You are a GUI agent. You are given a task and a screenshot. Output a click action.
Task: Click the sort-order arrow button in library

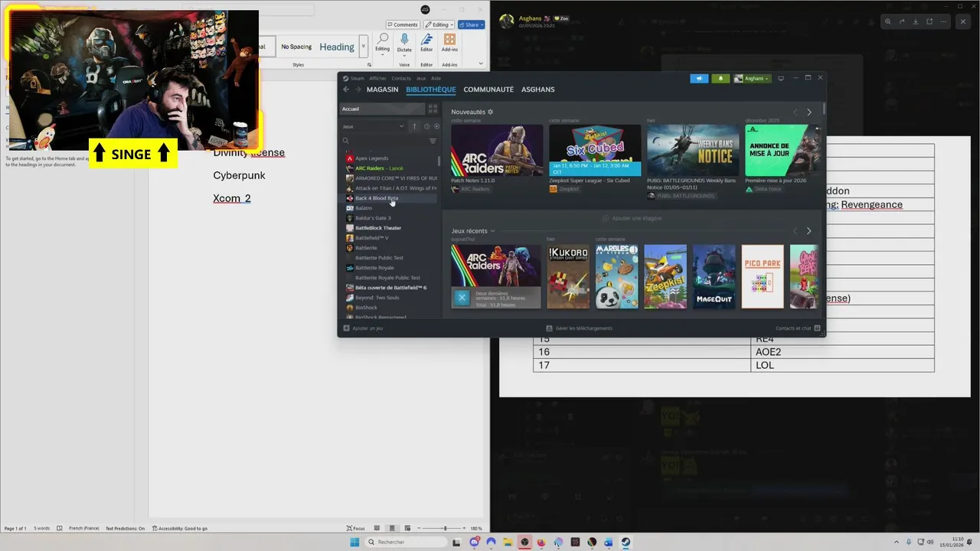414,126
